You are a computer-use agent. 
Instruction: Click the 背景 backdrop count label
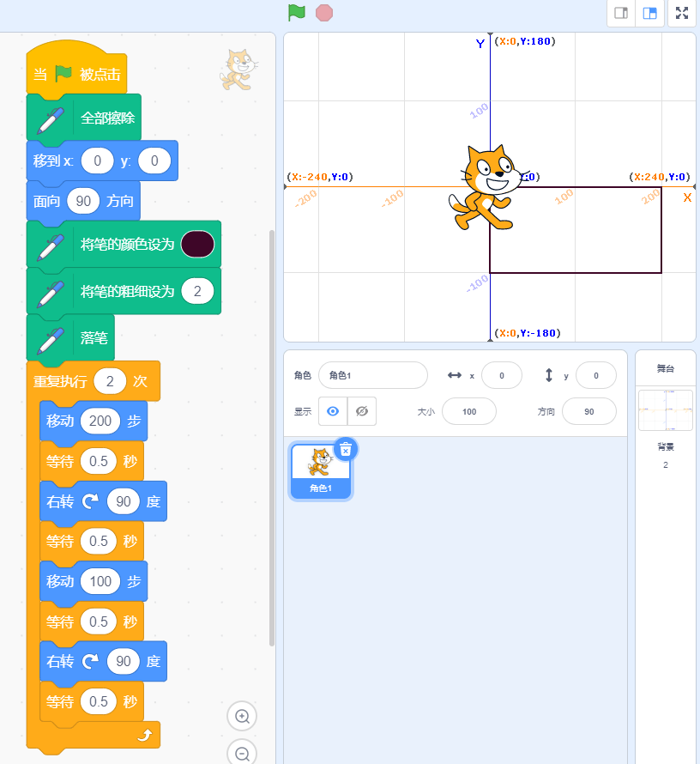point(666,446)
